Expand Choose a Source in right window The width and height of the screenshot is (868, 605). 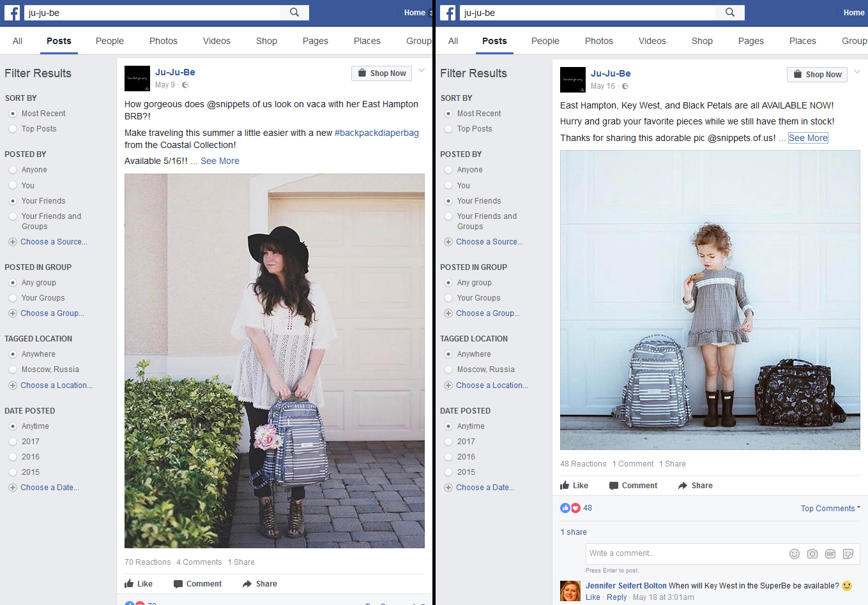(489, 242)
